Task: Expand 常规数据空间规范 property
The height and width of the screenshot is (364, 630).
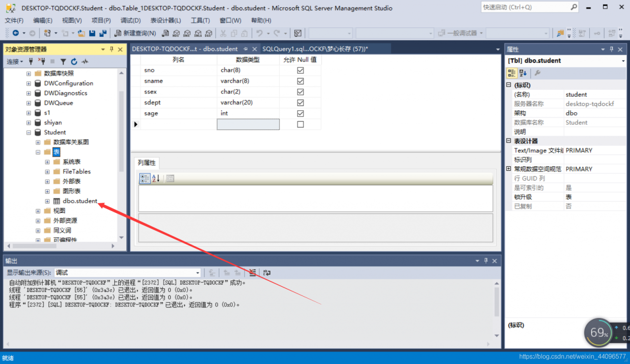Action: [509, 169]
